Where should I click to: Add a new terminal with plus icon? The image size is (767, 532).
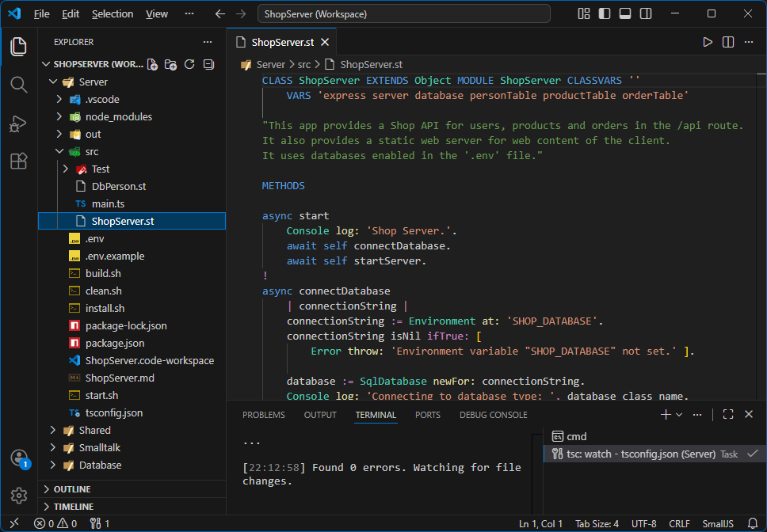pos(666,415)
